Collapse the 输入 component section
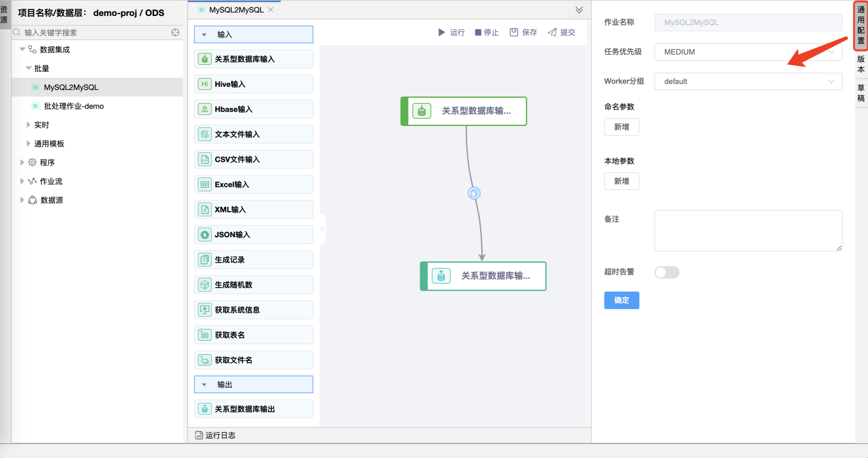Screen dimensions: 868x458 (x=204, y=35)
